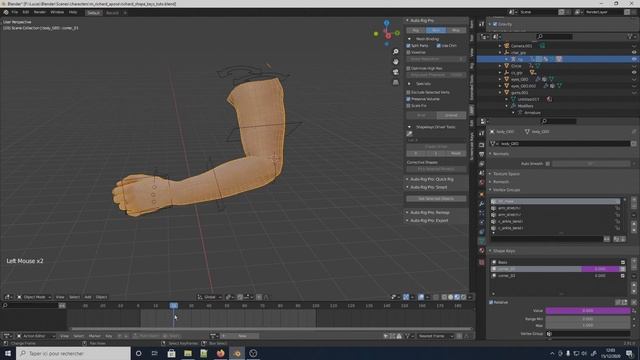Screen dimensions: 640x360
Task: Toggle X-ray viewport icon
Action: click(x=436, y=297)
